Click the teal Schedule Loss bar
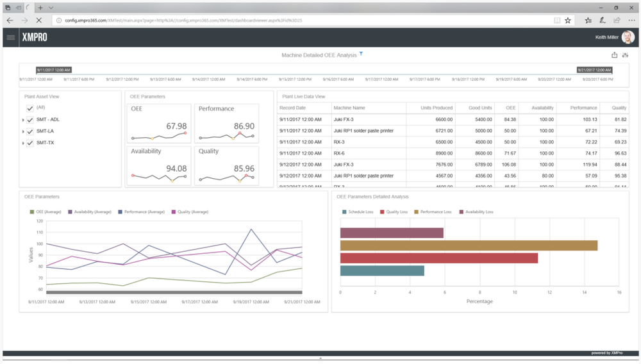This screenshot has height=364, width=641. 382,271
